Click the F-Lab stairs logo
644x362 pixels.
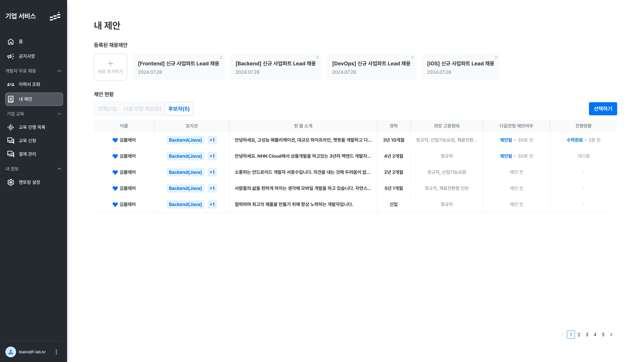tap(55, 16)
